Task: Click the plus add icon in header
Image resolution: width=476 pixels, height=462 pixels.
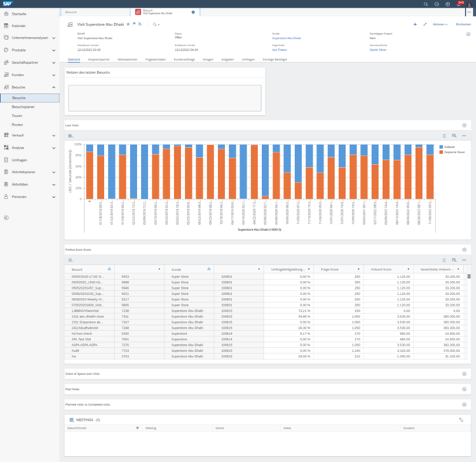Action: point(415,25)
